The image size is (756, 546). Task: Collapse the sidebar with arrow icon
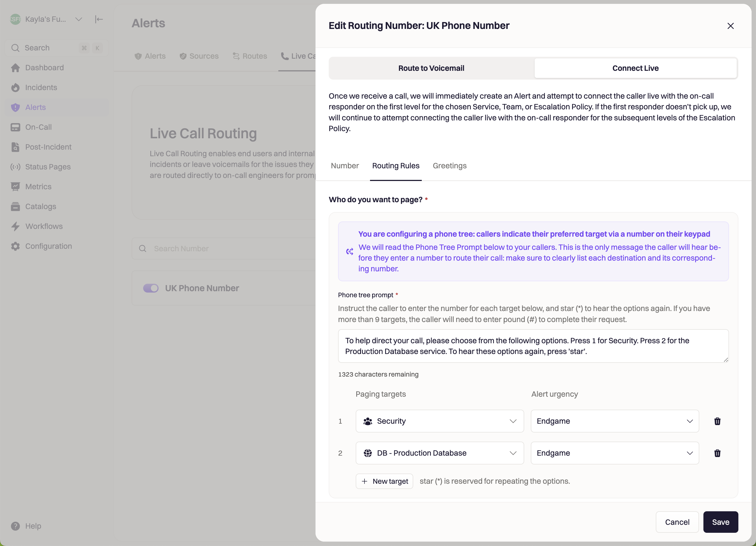[99, 19]
